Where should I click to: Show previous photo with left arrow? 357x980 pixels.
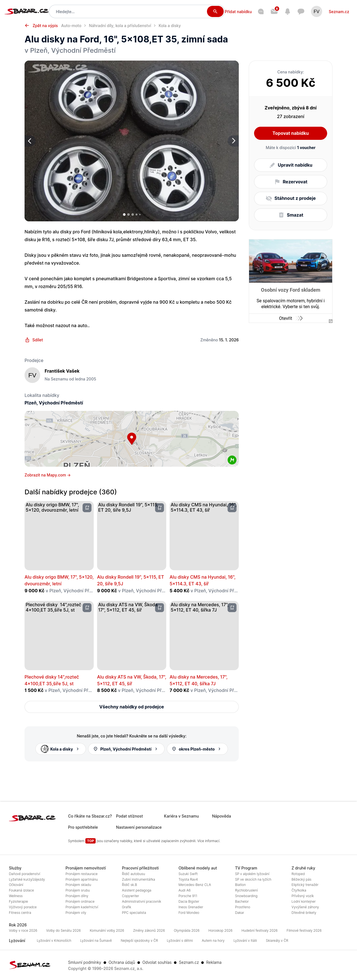pos(30,141)
